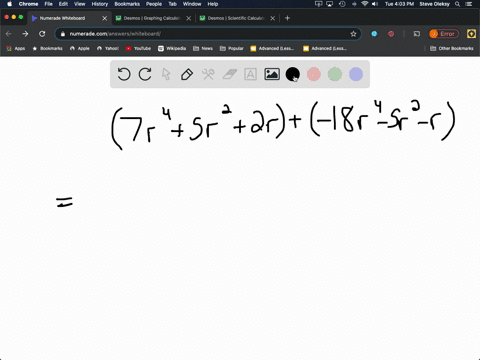Screen dimensions: 480x360
Task: Undo the last whiteboard stroke
Action: point(124,74)
